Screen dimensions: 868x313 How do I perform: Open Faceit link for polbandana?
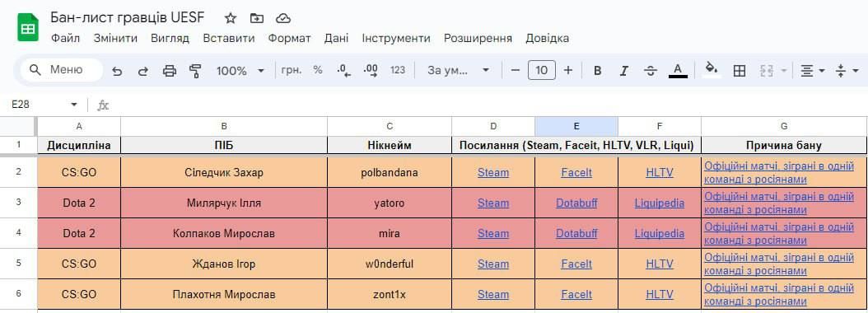click(x=576, y=173)
